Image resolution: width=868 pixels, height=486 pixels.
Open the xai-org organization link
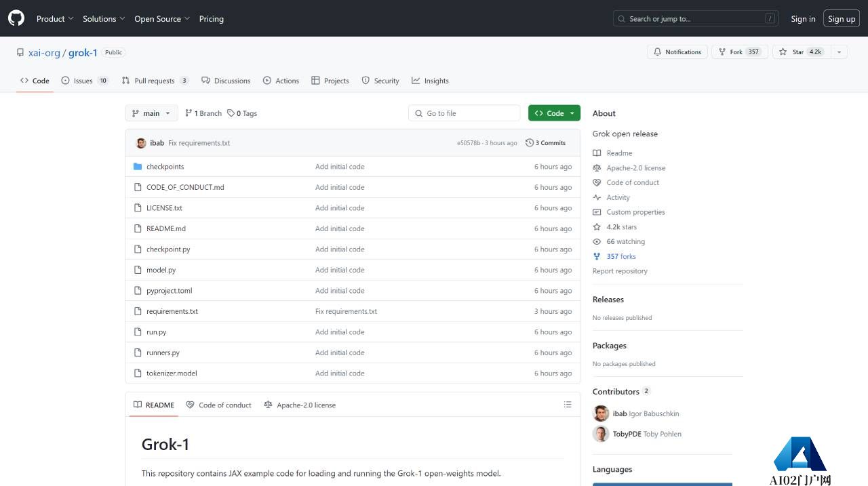[x=44, y=52]
